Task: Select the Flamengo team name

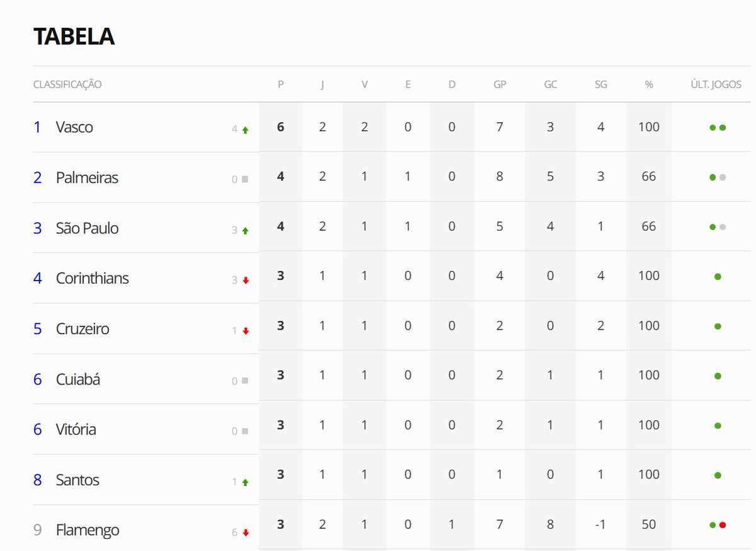Action: click(x=88, y=531)
